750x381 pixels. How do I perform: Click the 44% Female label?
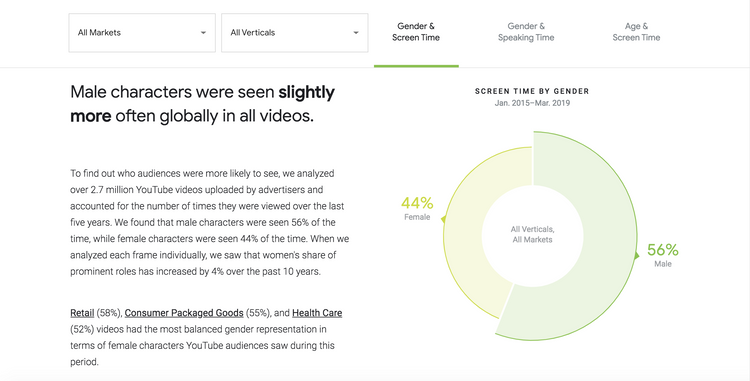(417, 208)
